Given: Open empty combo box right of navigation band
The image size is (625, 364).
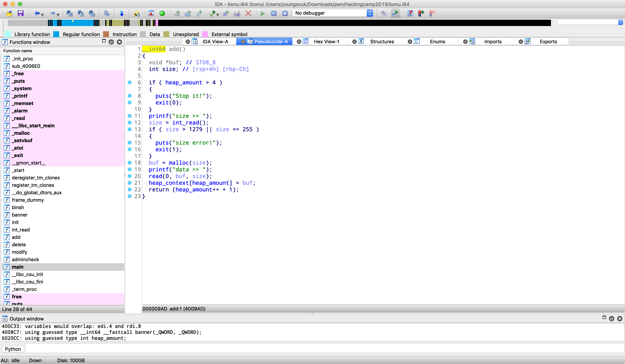Looking at the screenshot, I should pyautogui.click(x=590, y=22).
